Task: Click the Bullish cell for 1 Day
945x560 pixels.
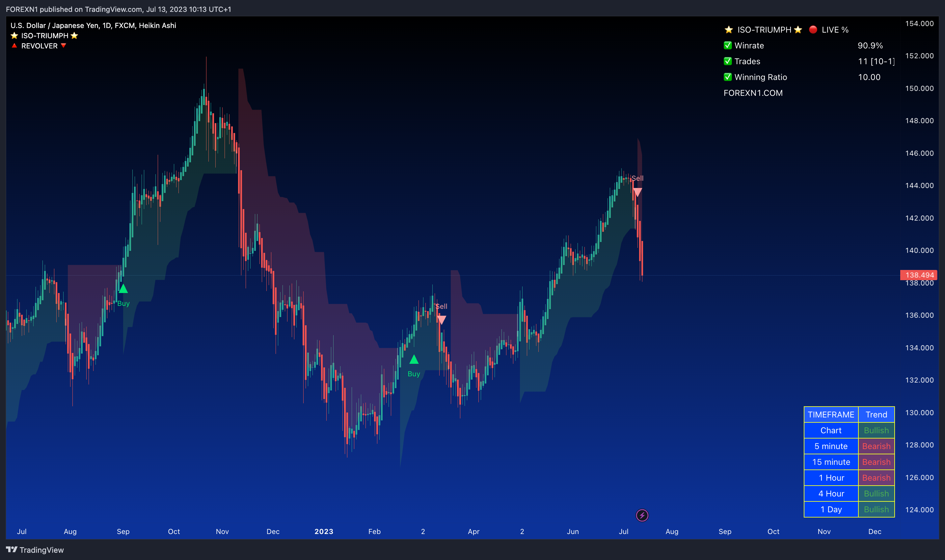Action: tap(876, 509)
